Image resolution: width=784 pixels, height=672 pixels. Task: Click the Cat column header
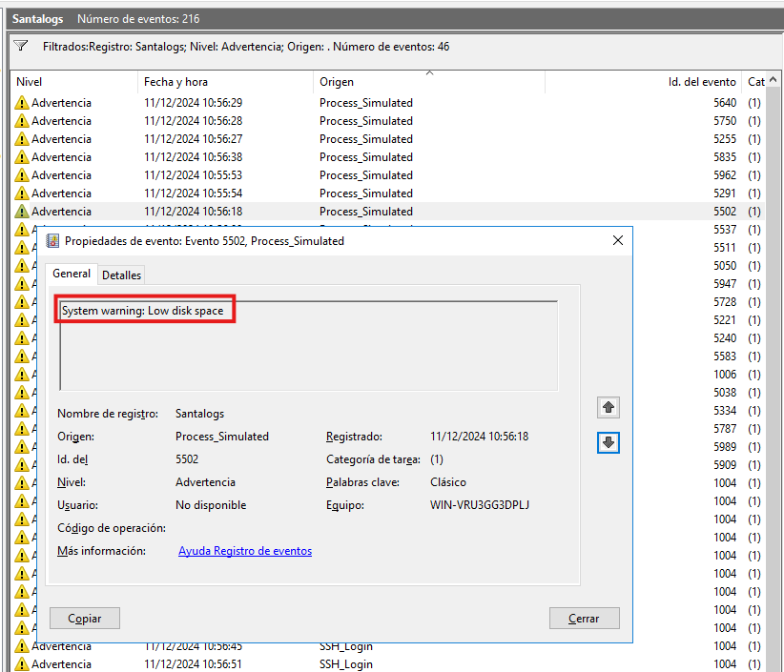(x=755, y=82)
